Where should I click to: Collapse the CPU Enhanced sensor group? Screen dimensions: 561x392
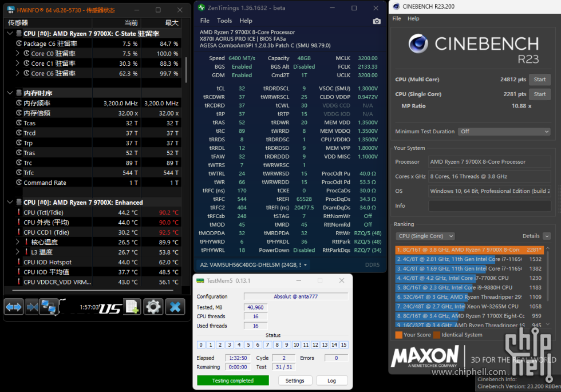(x=10, y=203)
